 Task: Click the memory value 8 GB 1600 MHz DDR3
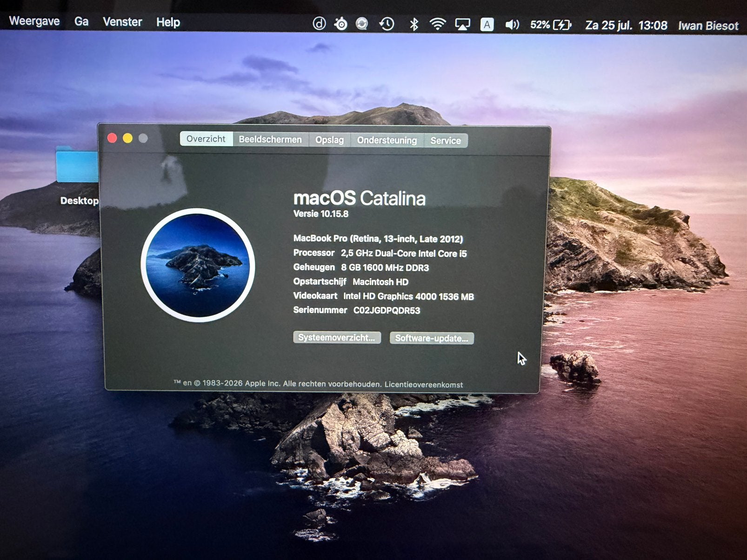[x=385, y=268]
